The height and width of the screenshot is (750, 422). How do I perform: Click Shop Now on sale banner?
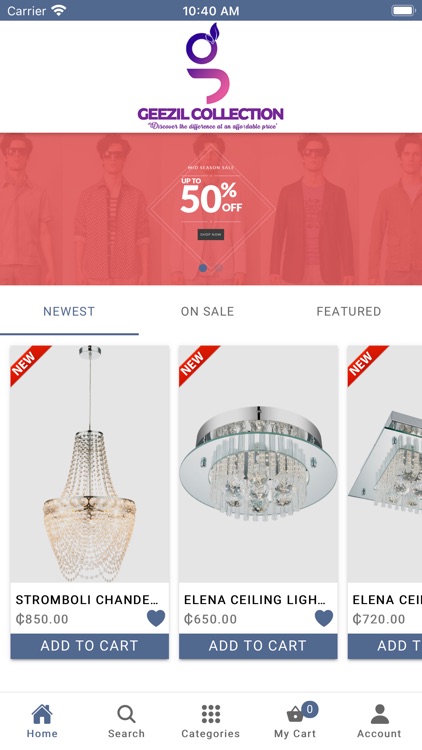[x=211, y=235]
